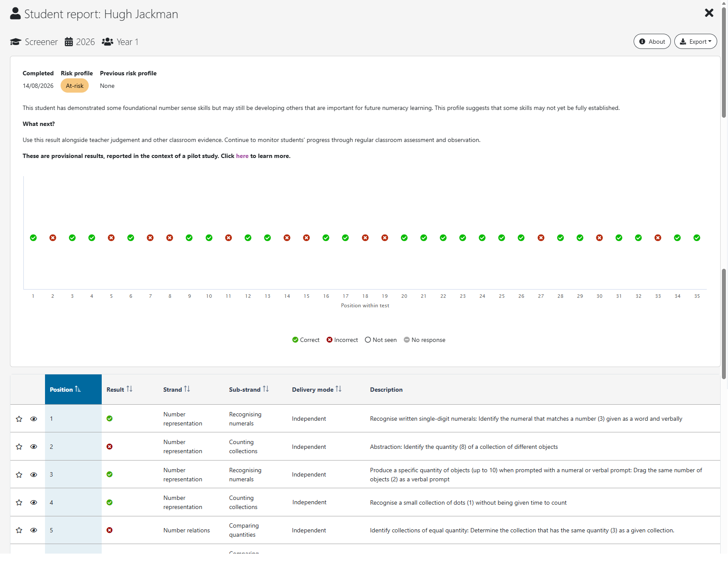
Task: Toggle the Incorrect legend series
Action: 342,340
